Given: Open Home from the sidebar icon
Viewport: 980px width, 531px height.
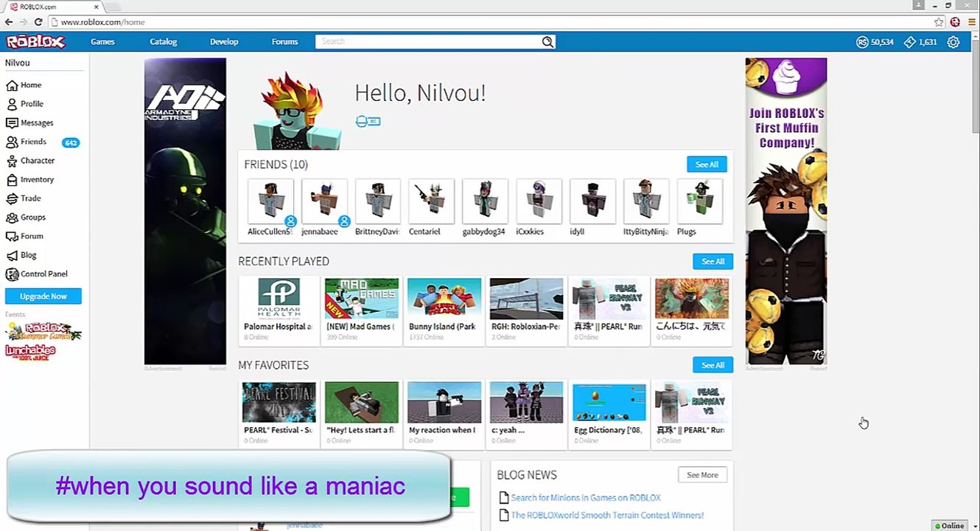Looking at the screenshot, I should click(x=12, y=86).
